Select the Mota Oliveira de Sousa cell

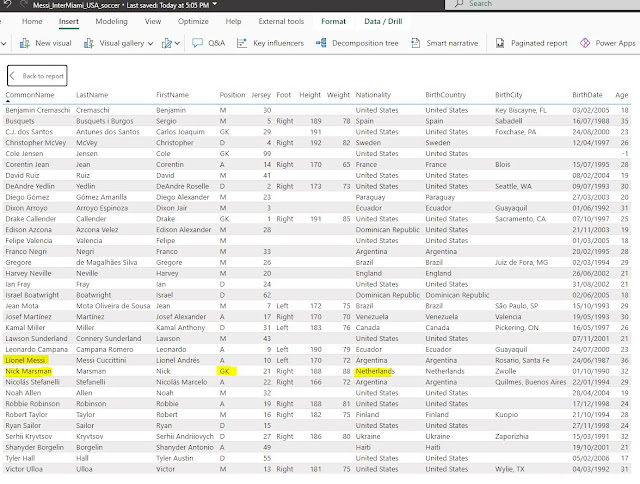click(x=113, y=306)
